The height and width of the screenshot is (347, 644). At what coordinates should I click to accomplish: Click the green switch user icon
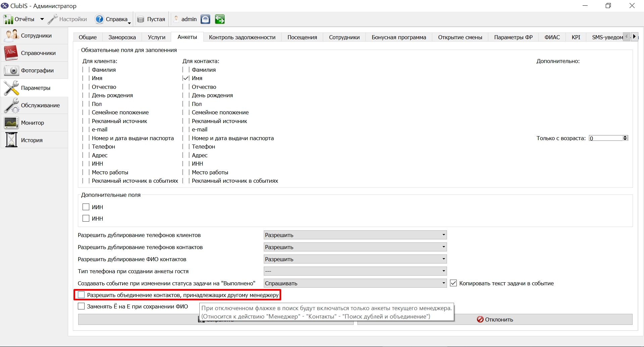[220, 19]
